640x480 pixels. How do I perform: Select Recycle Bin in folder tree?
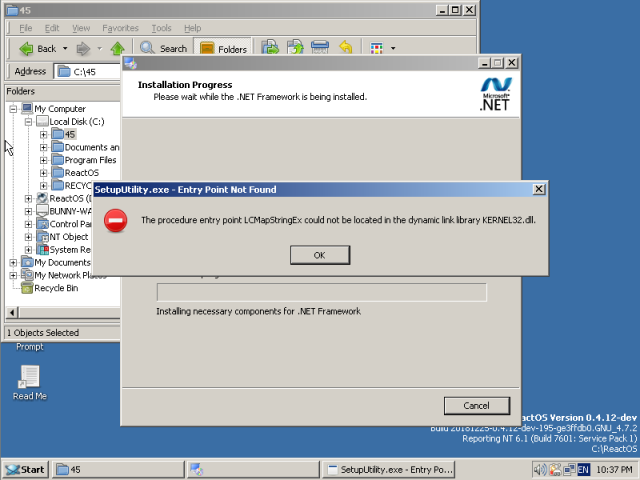point(56,288)
